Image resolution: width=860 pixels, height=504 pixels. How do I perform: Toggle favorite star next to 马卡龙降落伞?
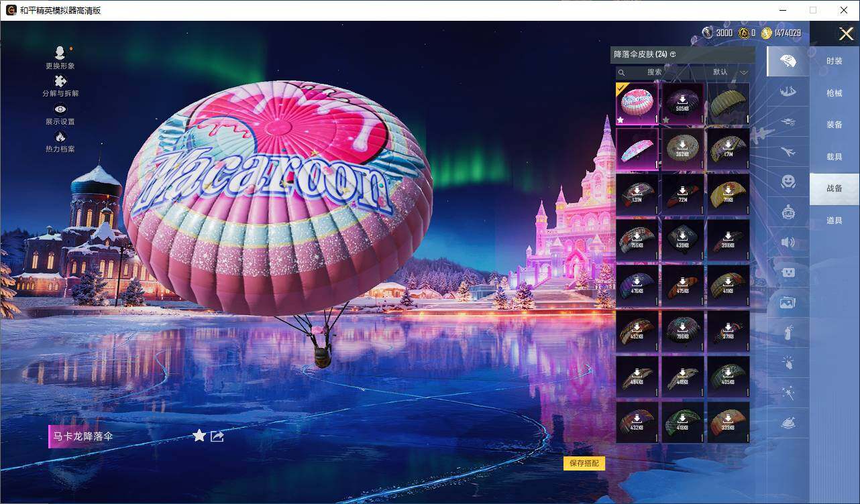[x=199, y=436]
